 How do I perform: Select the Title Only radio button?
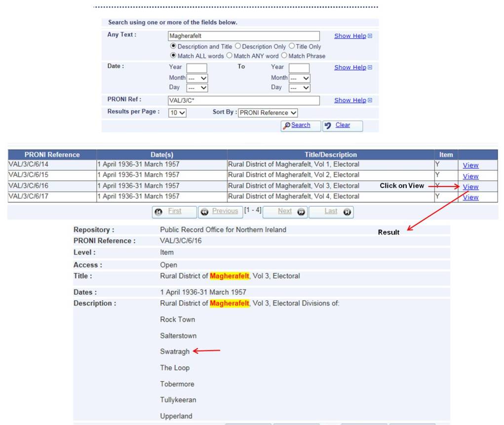292,46
